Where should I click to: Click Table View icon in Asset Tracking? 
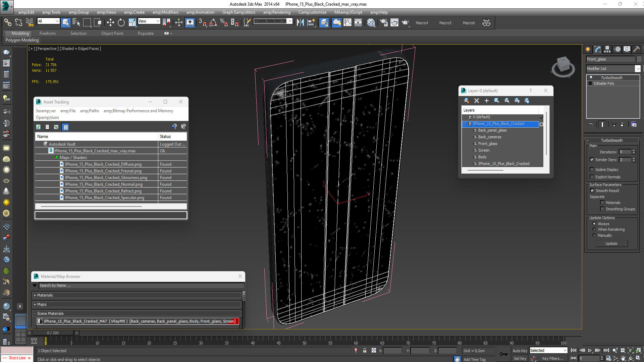[x=66, y=127]
